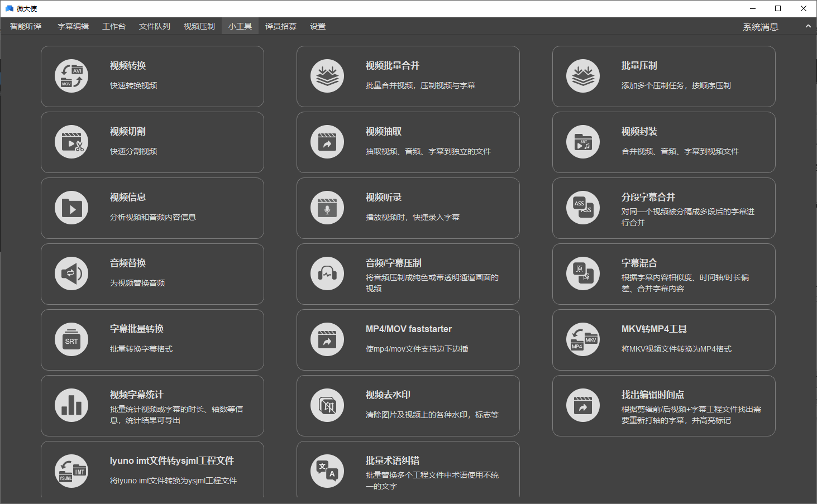817x504 pixels.
Task: Go to the 工作台 tab
Action: (x=114, y=26)
